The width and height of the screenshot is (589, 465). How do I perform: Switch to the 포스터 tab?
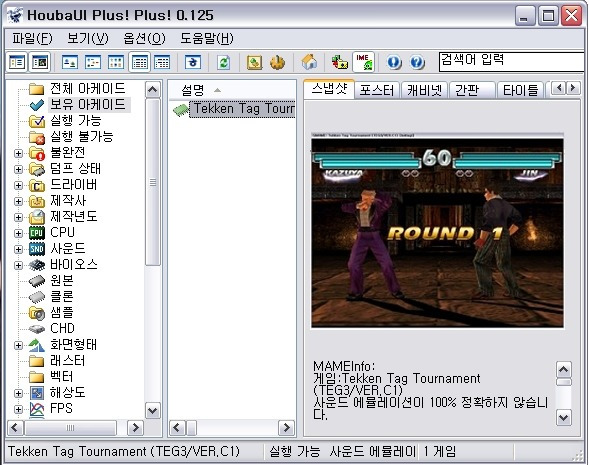pyautogui.click(x=377, y=90)
